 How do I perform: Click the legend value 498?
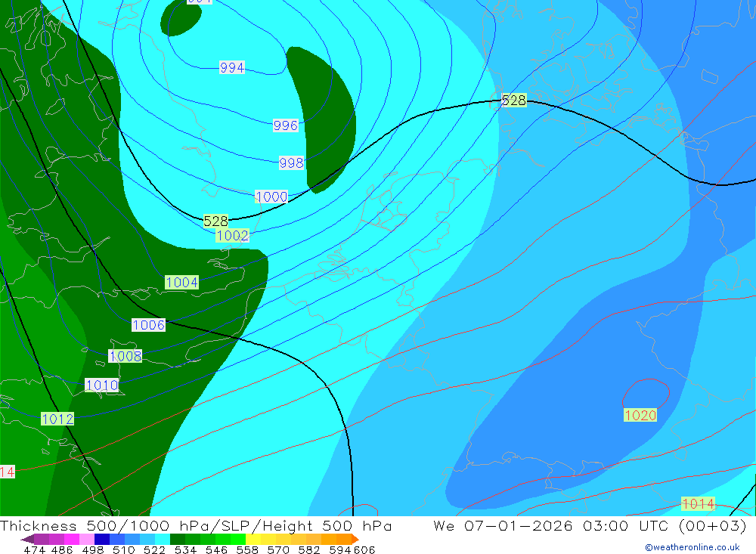click(x=93, y=549)
